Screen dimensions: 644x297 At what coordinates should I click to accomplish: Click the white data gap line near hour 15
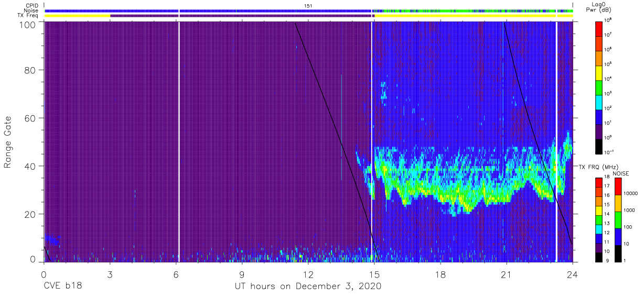(x=372, y=141)
